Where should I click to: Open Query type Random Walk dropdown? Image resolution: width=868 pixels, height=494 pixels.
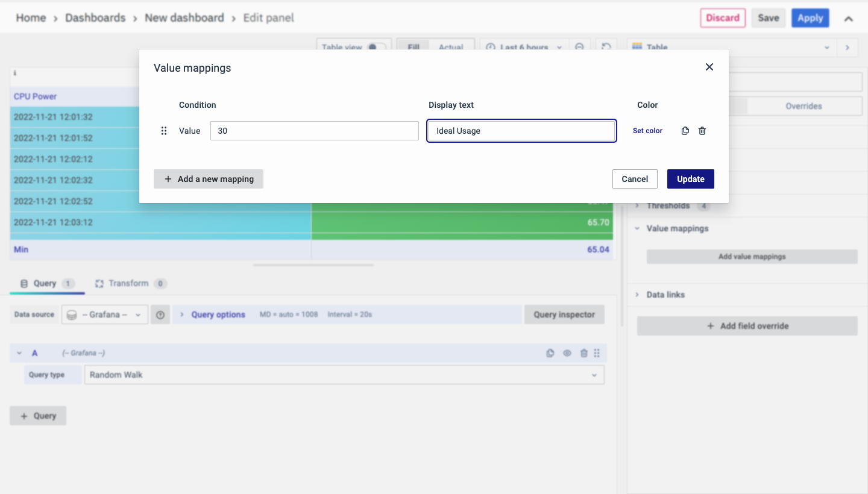point(344,375)
